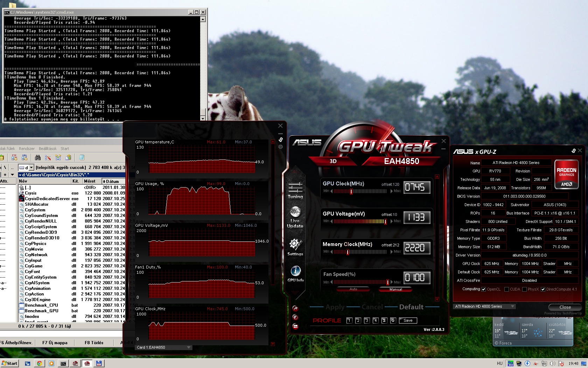Select profile slot 1
Viewport: 588px width, 368px height.
(x=349, y=320)
